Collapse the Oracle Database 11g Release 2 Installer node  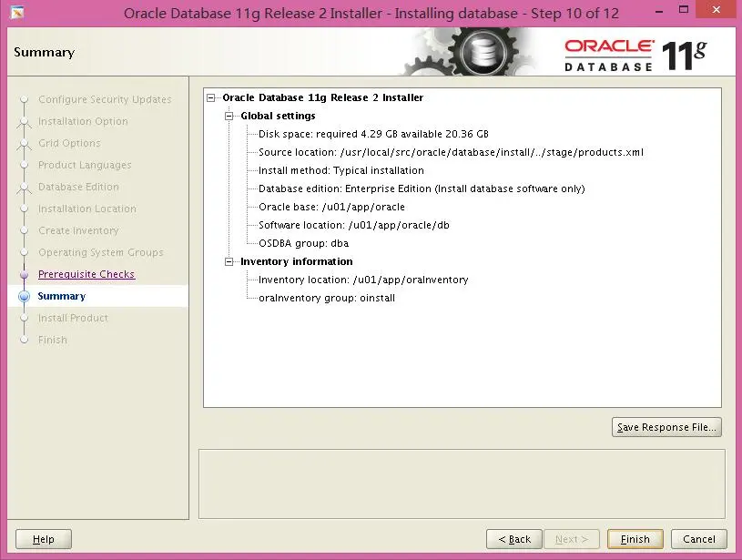[x=211, y=98]
